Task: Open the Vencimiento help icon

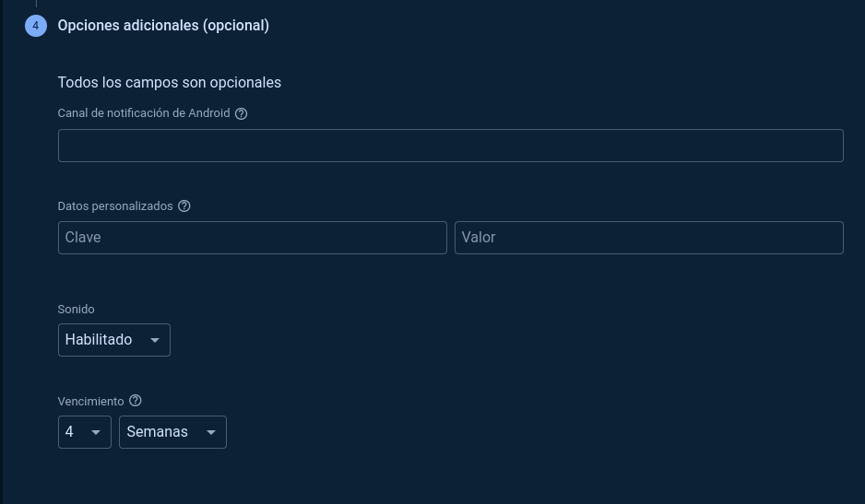Action: (x=136, y=401)
